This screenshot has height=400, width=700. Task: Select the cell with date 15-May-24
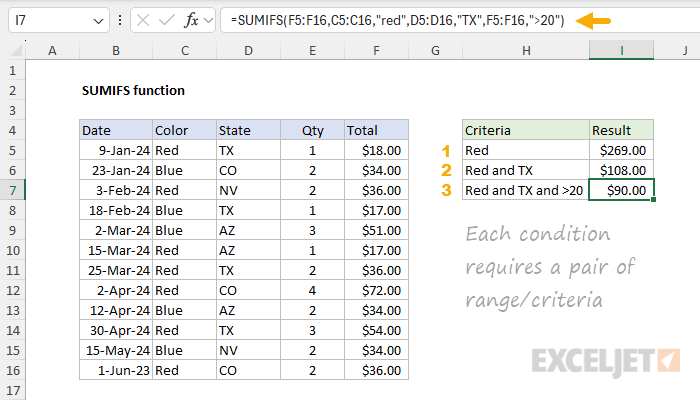tap(116, 350)
